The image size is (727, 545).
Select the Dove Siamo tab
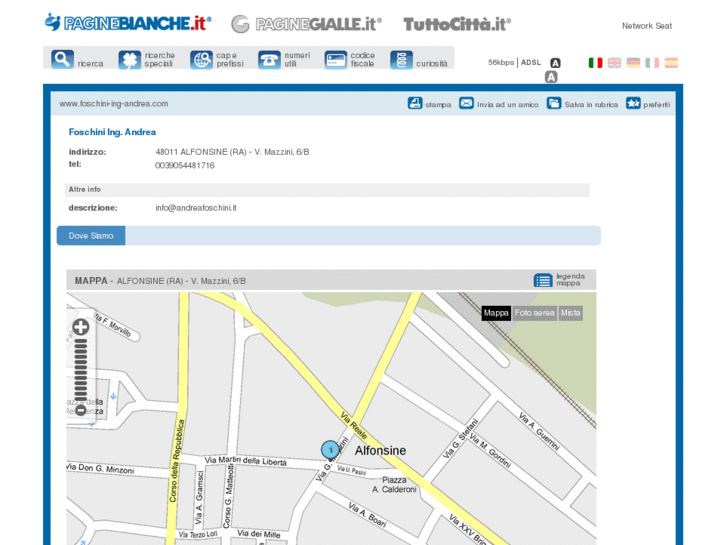click(x=91, y=236)
